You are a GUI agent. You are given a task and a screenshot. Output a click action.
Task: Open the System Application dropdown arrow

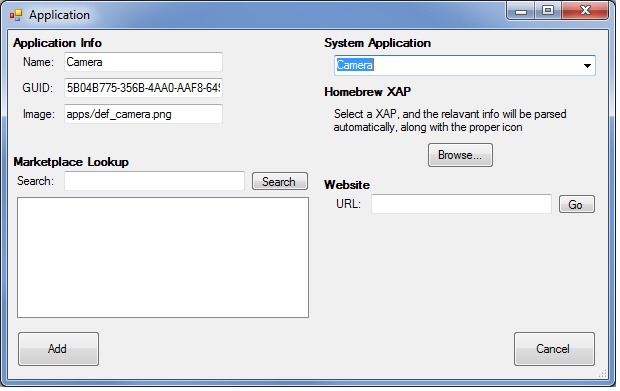tap(587, 66)
